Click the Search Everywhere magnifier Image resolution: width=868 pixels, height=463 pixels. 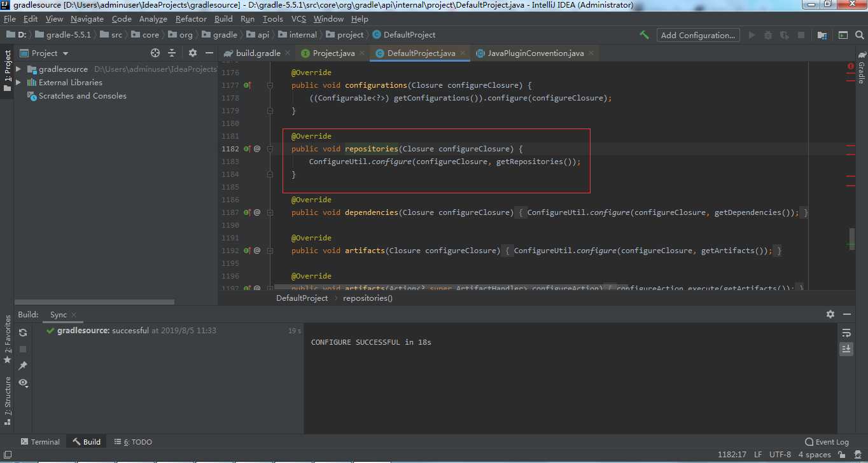pos(859,35)
